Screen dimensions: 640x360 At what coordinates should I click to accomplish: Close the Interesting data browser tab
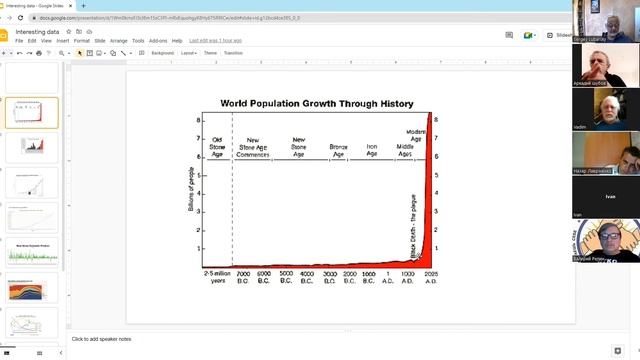point(70,6)
